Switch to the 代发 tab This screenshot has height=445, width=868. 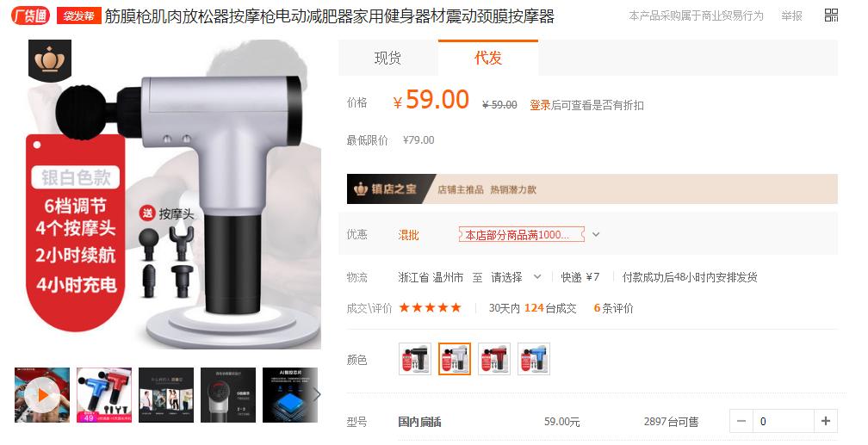(x=487, y=58)
